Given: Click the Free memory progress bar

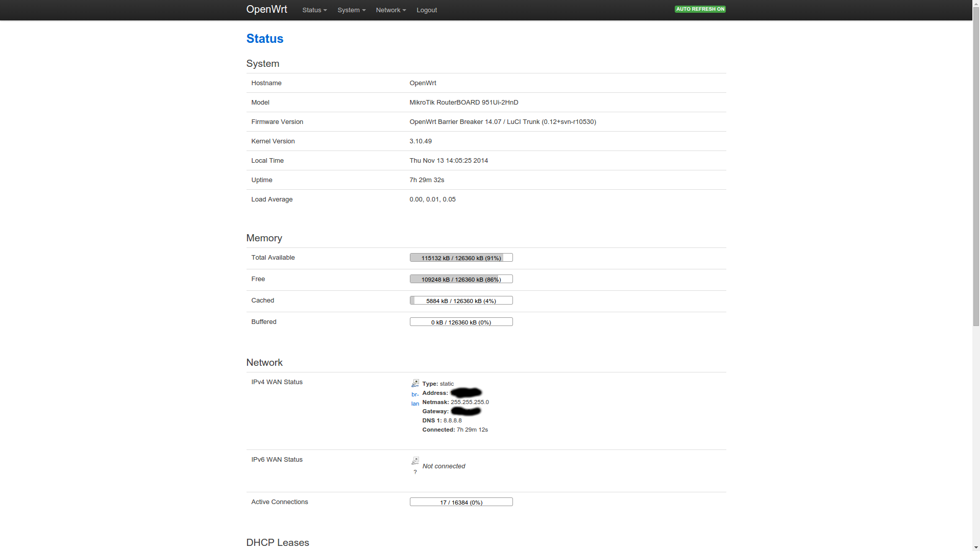Looking at the screenshot, I should pyautogui.click(x=461, y=279).
